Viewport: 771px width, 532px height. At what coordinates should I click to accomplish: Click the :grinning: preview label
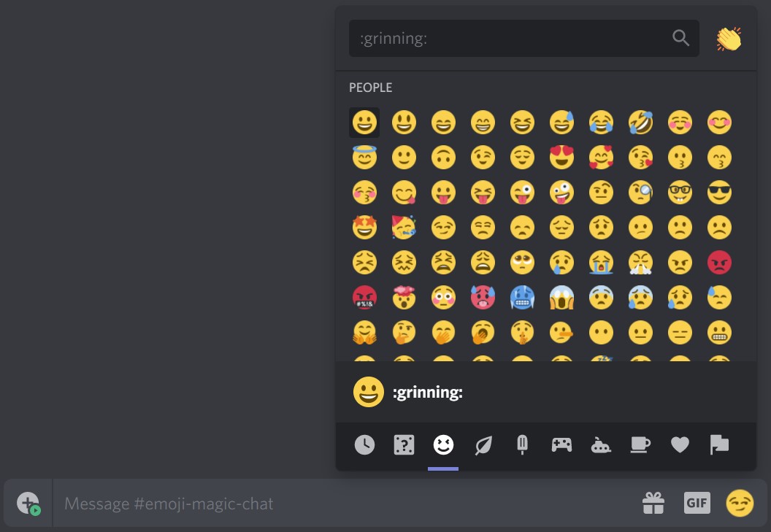(427, 393)
